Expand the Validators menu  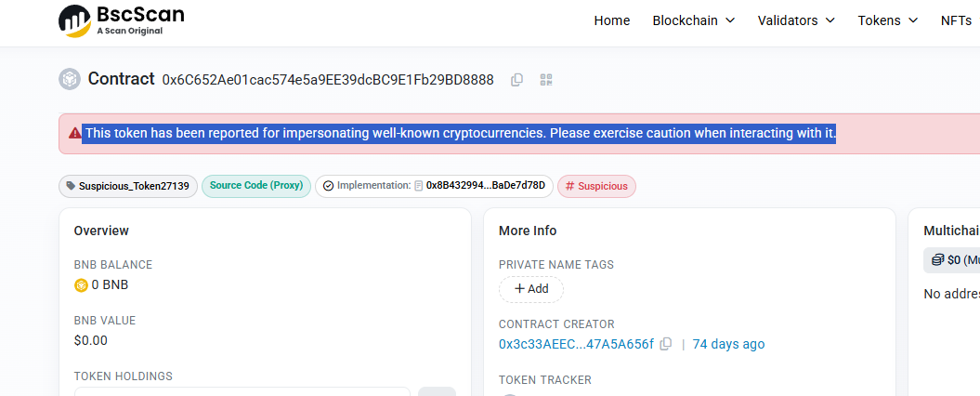point(796,20)
